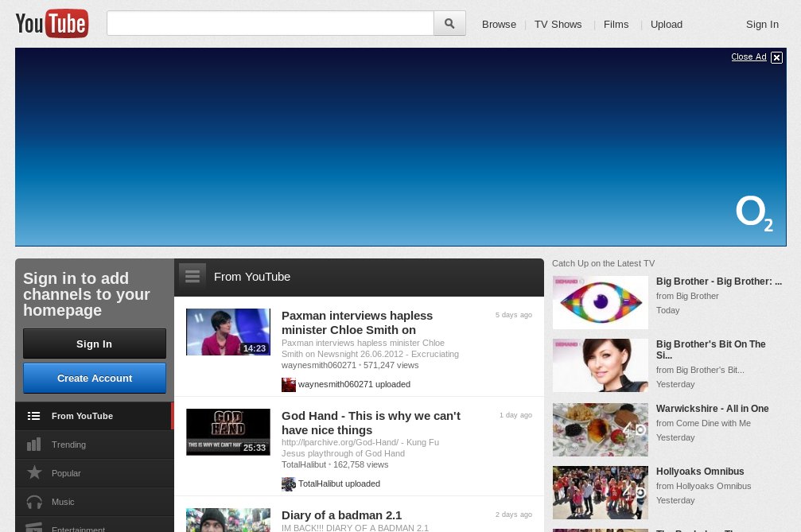Open the Films section
The height and width of the screenshot is (532, 801).
(616, 25)
